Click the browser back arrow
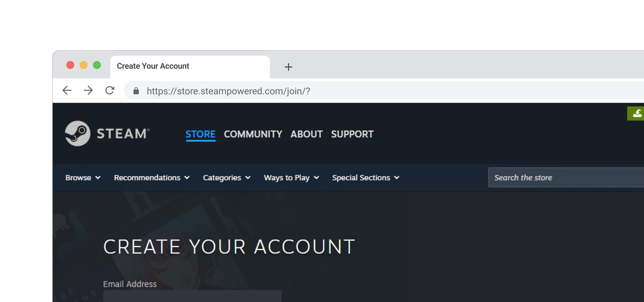Screen dimensions: 644x302 (67, 90)
